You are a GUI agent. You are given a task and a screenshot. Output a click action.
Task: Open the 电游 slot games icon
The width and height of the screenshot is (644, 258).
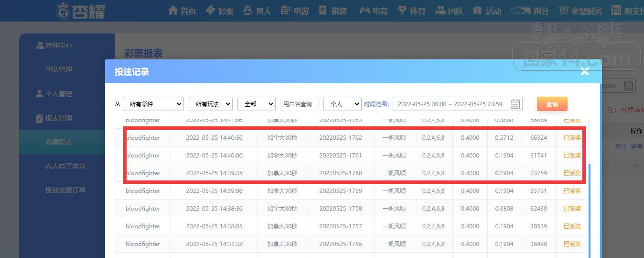286,10
